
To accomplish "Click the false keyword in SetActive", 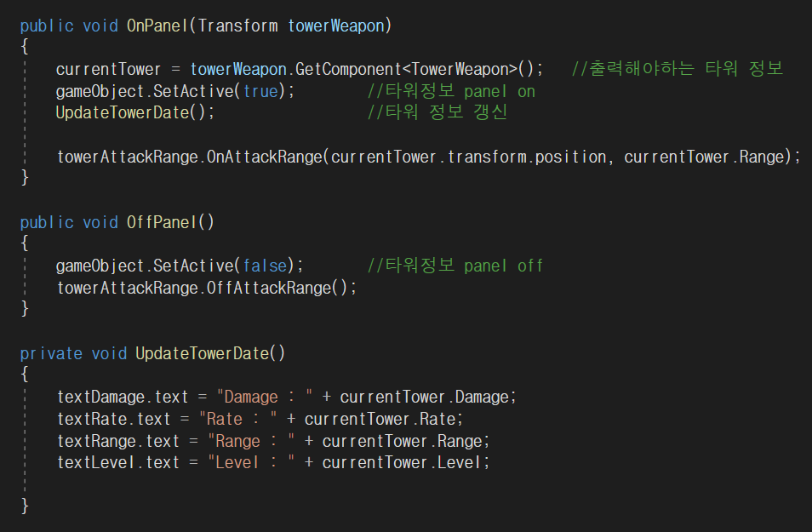I will tap(265, 266).
